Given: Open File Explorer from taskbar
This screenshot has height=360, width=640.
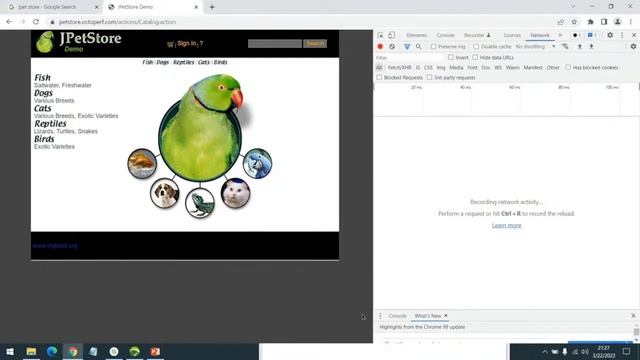Looking at the screenshot, I should pyautogui.click(x=31, y=351).
